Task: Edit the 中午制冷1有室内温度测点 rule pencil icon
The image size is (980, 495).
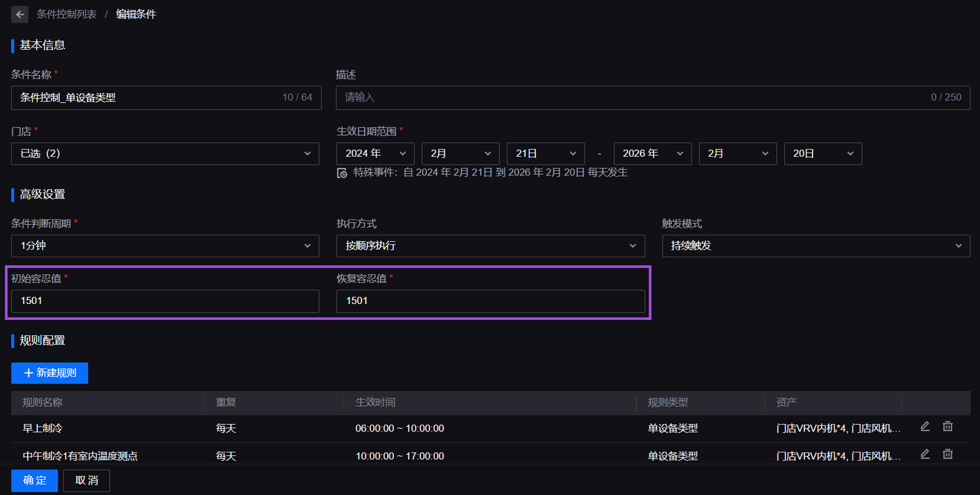Action: tap(925, 454)
